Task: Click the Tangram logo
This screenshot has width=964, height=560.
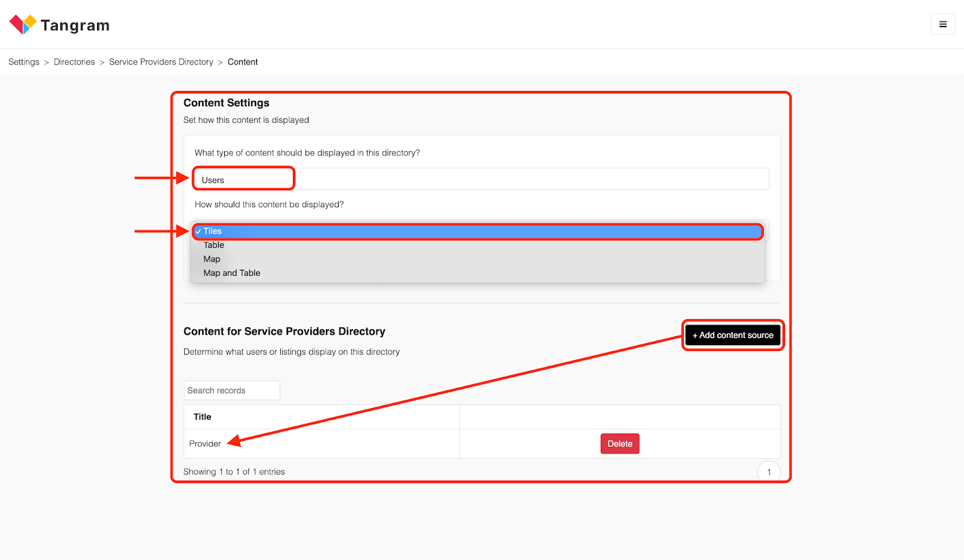Action: point(60,25)
